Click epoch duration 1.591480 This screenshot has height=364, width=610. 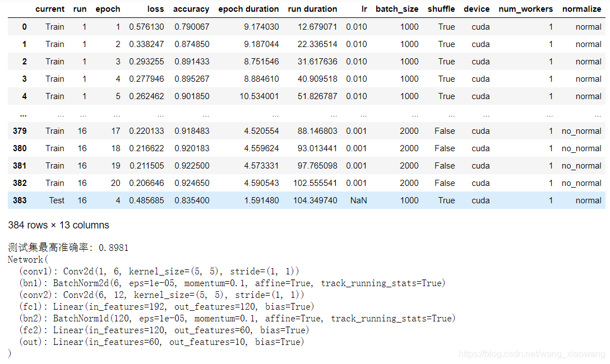[261, 200]
